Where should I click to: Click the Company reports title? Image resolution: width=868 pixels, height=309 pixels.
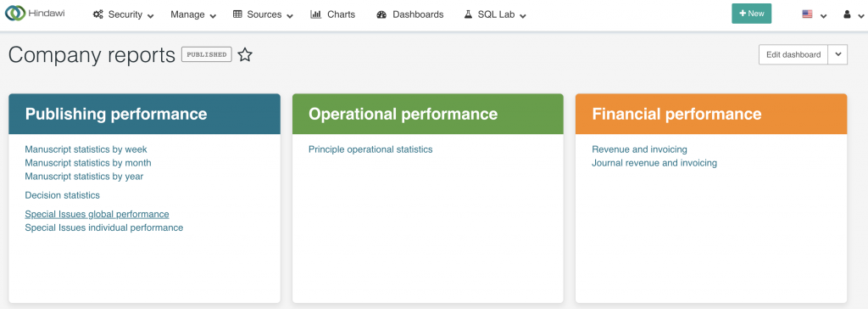(92, 55)
